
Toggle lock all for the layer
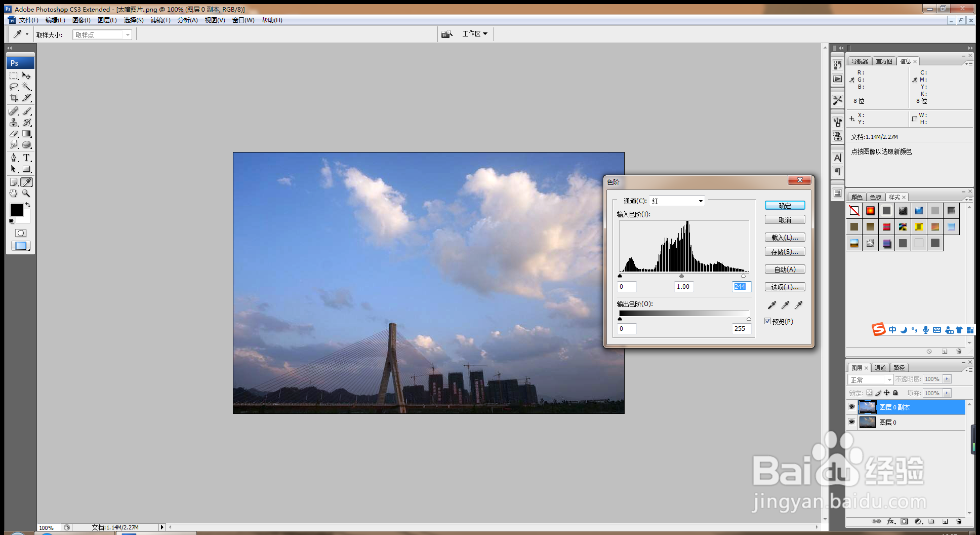coord(895,393)
